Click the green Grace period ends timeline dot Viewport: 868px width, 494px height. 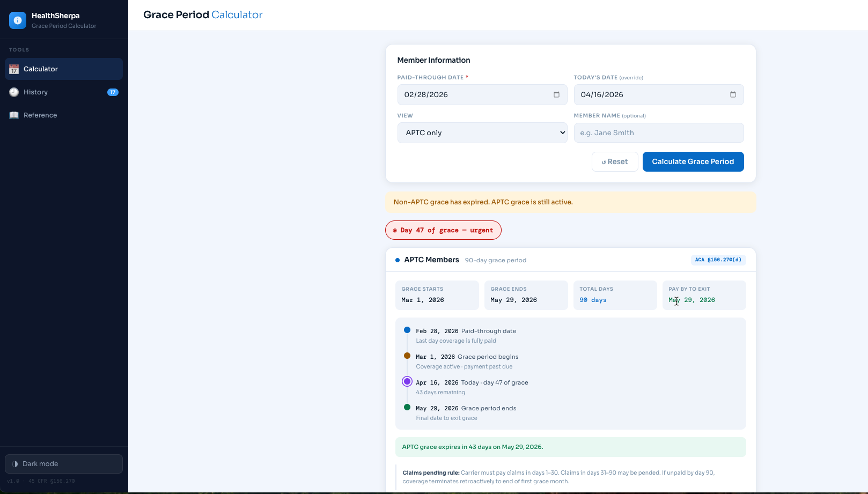tap(407, 407)
